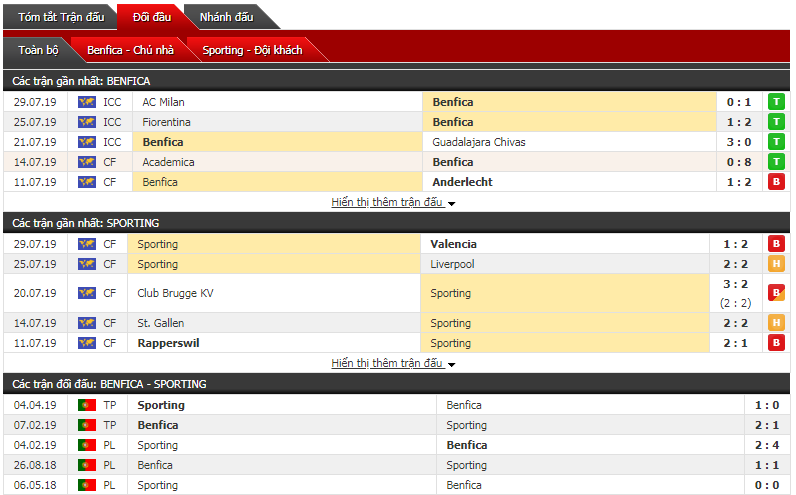Click green T result badge for AC Milan match
The height and width of the screenshot is (495, 796).
(x=776, y=102)
